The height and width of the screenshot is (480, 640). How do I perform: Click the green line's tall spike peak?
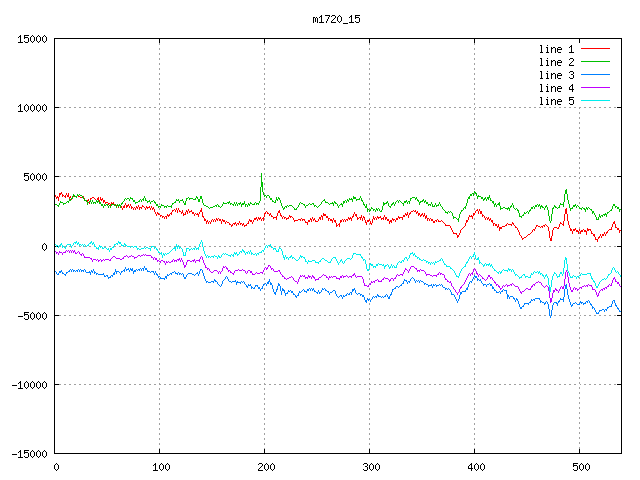pos(262,175)
